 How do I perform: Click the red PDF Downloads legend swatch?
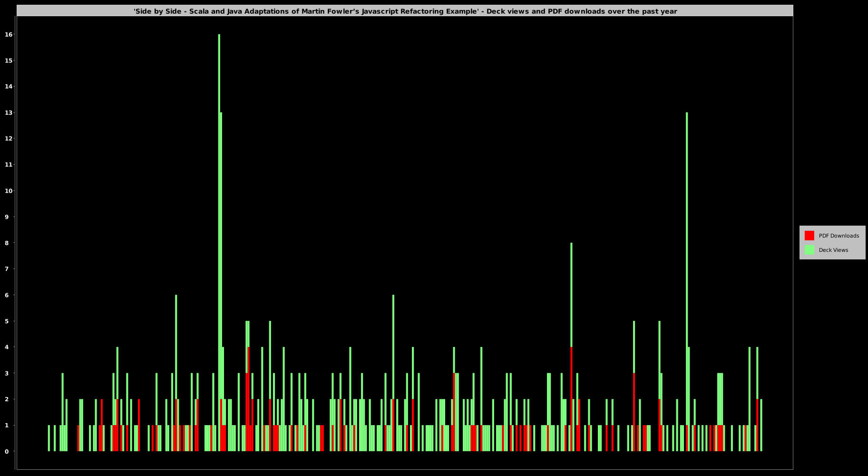(809, 236)
